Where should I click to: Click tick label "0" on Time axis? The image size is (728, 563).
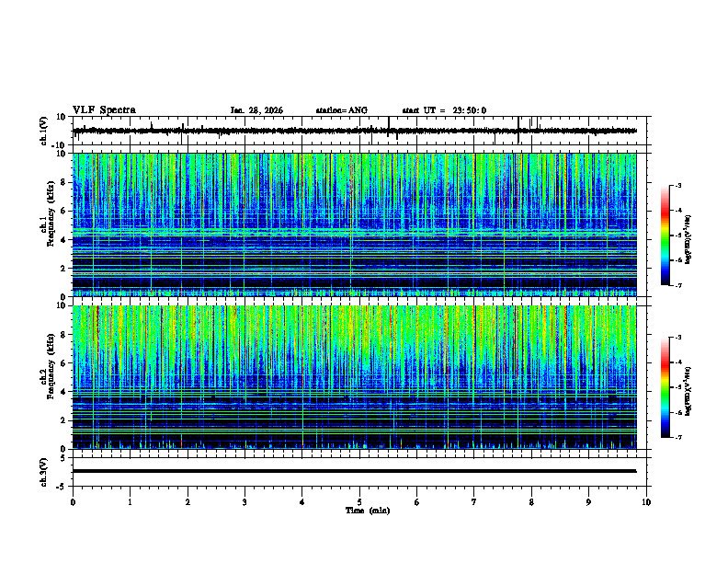[73, 502]
